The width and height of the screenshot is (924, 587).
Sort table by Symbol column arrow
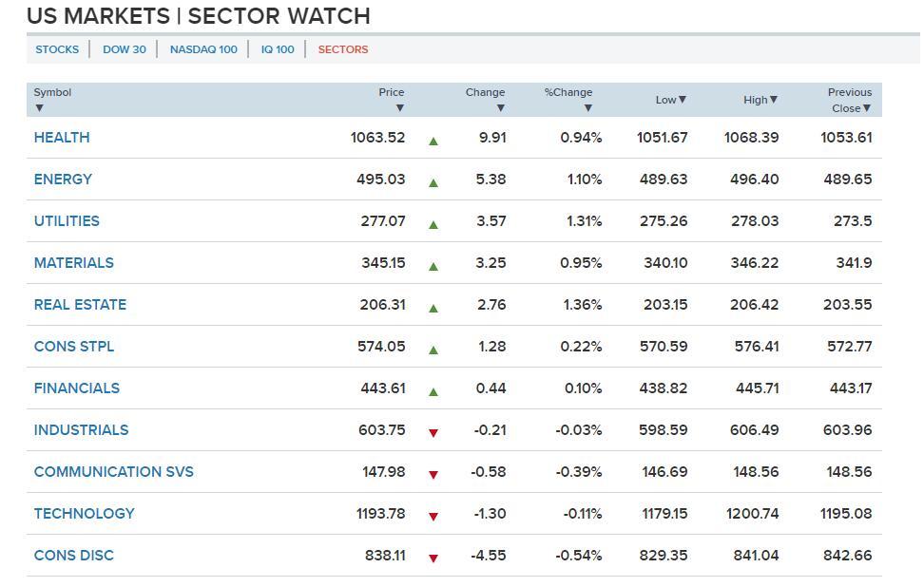click(x=39, y=108)
